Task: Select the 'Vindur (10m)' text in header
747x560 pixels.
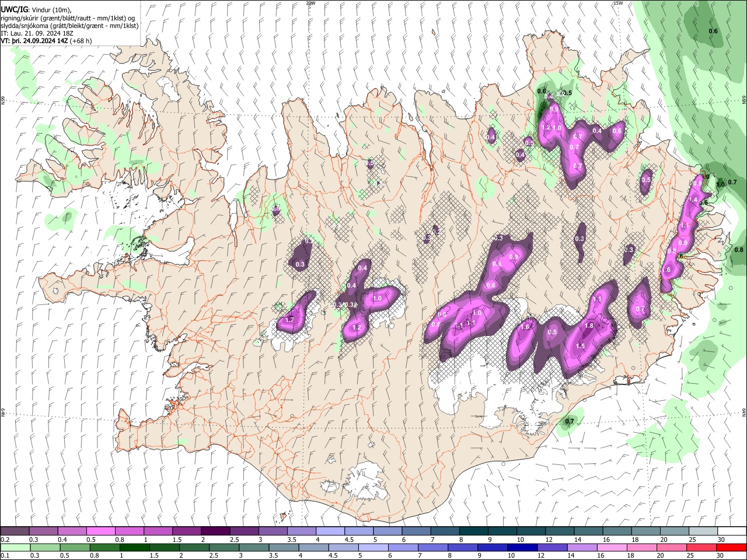Action: [x=50, y=10]
